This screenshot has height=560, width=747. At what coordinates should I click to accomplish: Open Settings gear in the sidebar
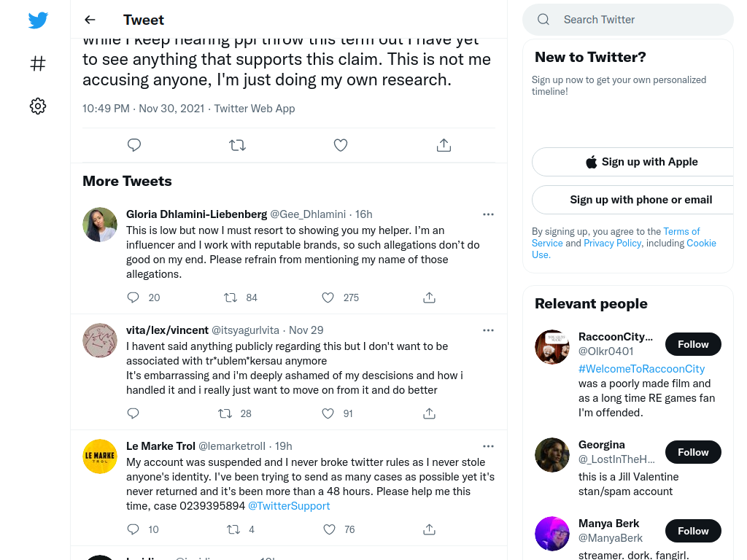point(38,106)
